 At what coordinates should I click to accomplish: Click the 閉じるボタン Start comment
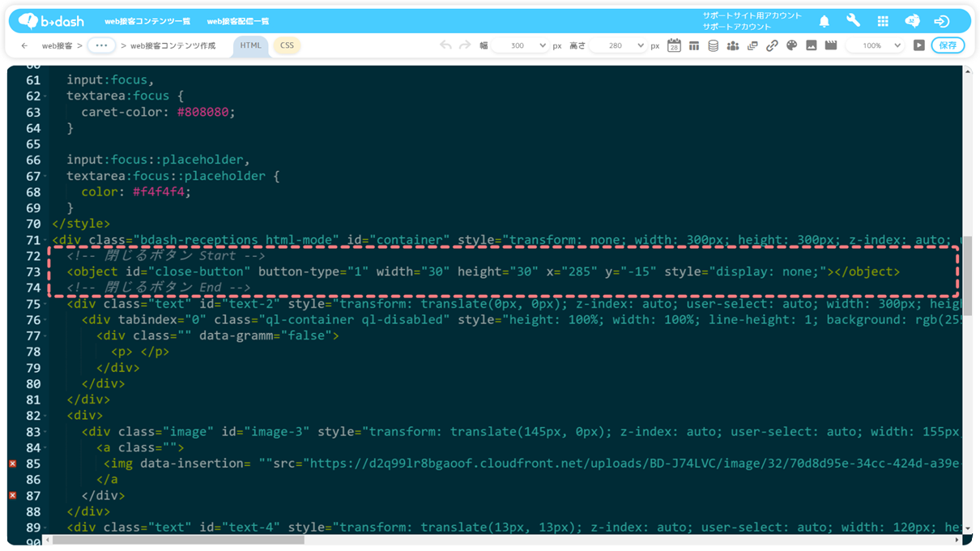coord(166,255)
